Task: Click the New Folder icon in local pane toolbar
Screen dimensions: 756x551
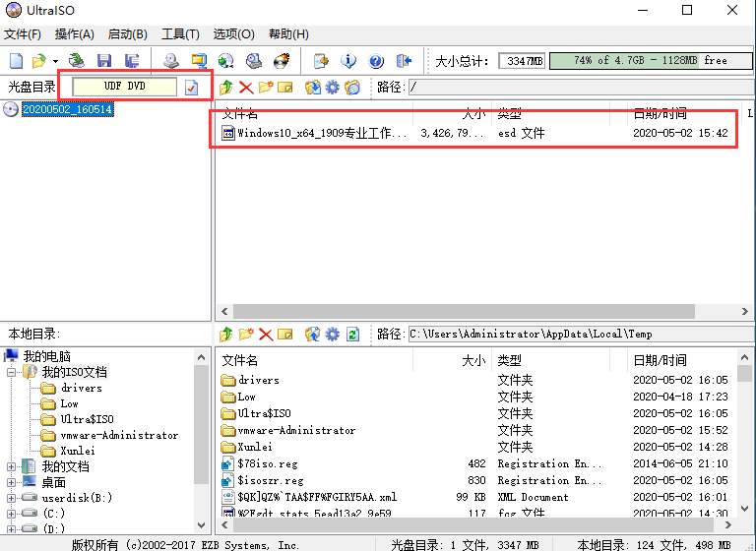Action: coord(246,335)
